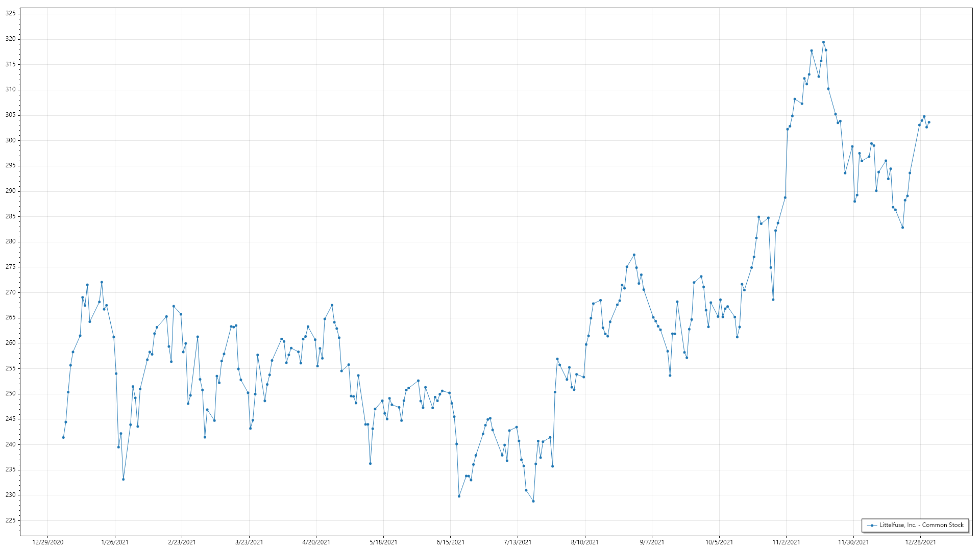Click the lowest data point near 229
The height and width of the screenshot is (551, 980).
pos(533,501)
